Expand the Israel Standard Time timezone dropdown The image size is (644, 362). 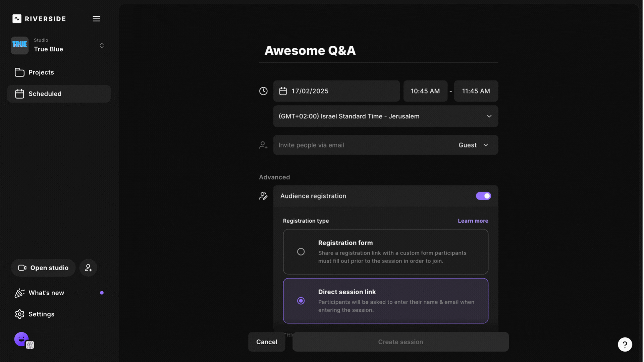385,116
